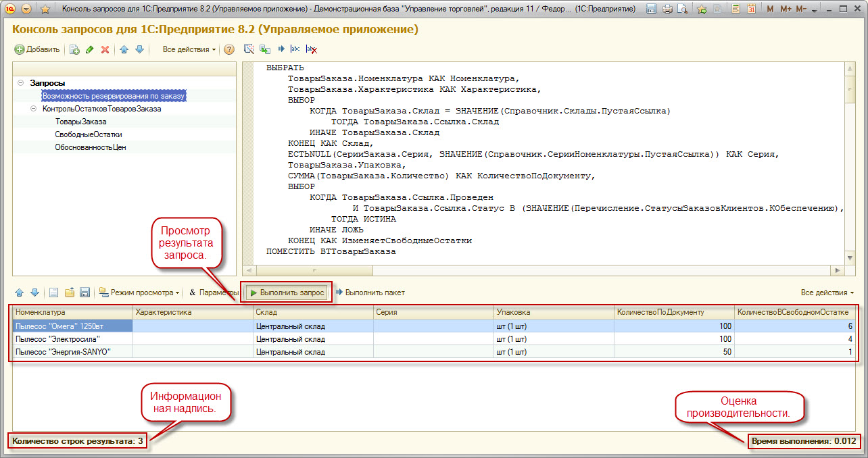This screenshot has height=458, width=868.
Task: Open the calendar icon in title bar
Action: click(x=752, y=9)
